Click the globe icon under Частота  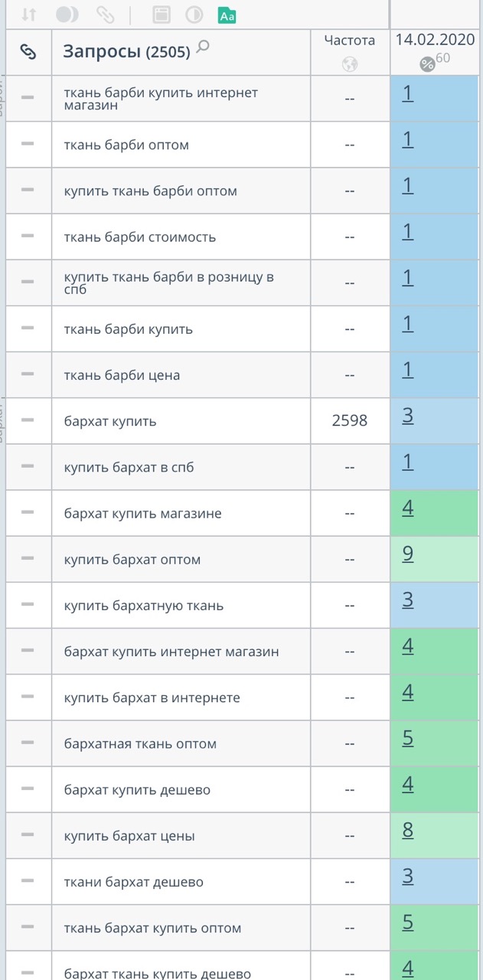click(x=350, y=64)
